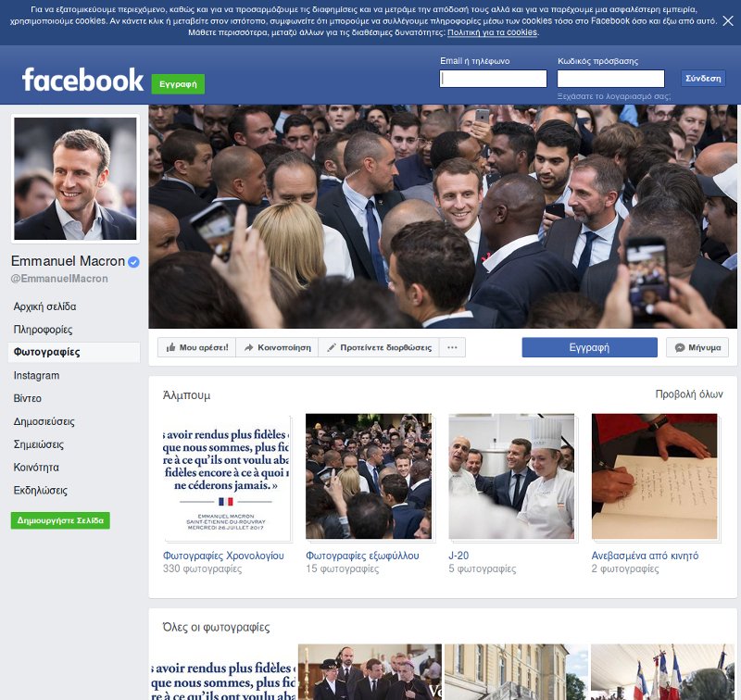This screenshot has height=700, width=741.
Task: Open the church ceremony photo thumbnail
Action: point(370,672)
